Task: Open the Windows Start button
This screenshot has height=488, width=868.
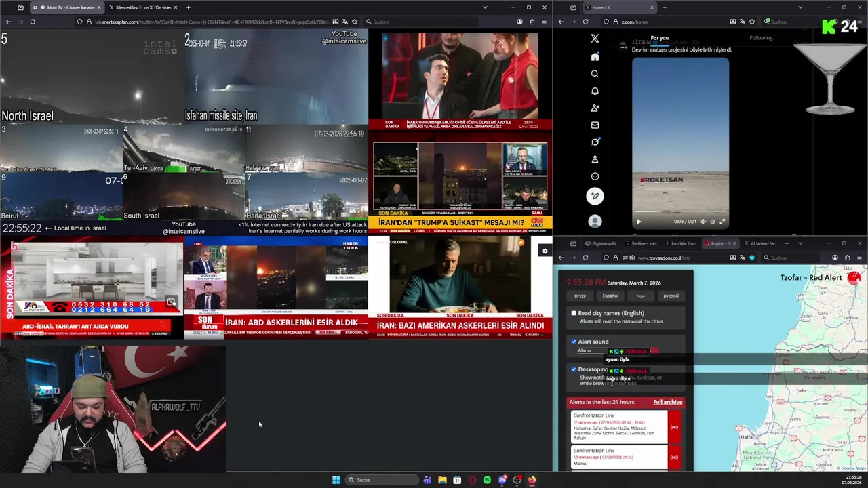Action: tap(336, 480)
